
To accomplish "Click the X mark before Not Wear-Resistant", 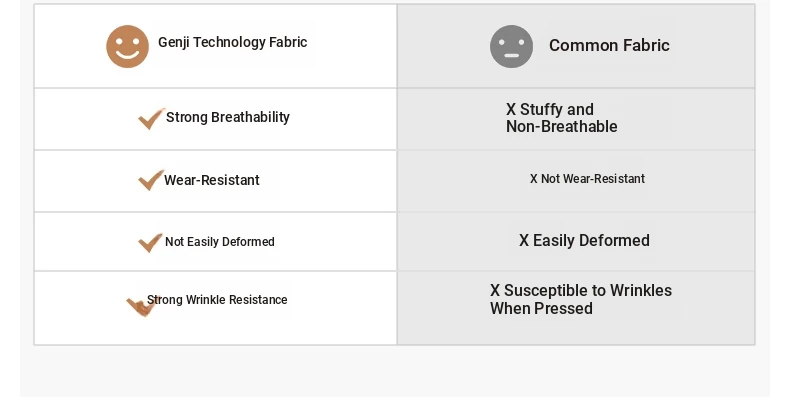I will pos(534,179).
